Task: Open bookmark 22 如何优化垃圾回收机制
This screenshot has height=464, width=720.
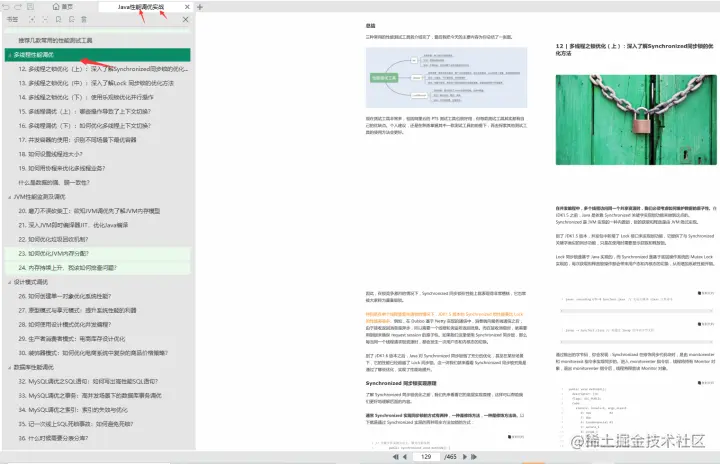Action: click(53, 240)
